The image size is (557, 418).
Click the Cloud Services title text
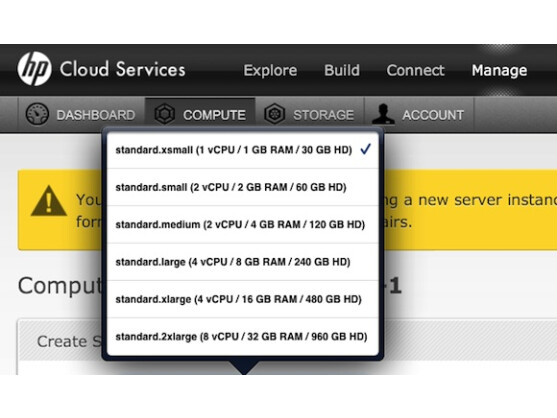123,69
